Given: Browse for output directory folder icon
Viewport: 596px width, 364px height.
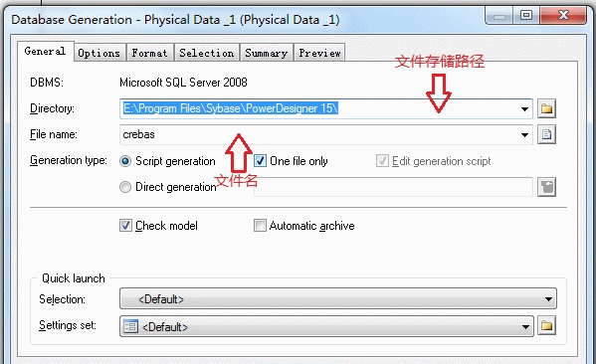Looking at the screenshot, I should point(546,108).
